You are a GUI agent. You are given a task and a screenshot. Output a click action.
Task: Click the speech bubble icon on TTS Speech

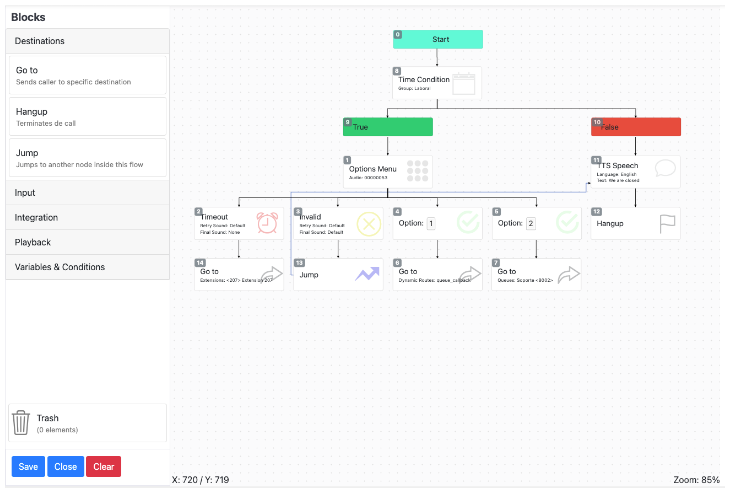coord(665,168)
